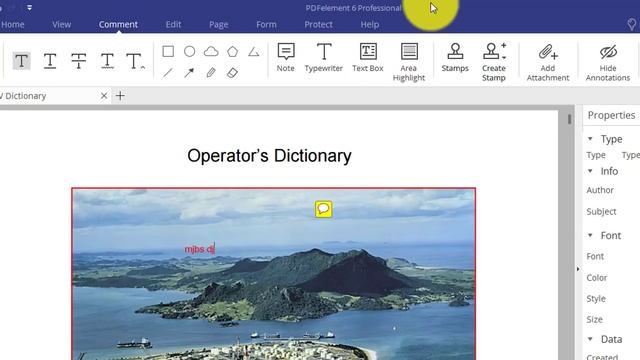Click the 'Author' label in Properties
The height and width of the screenshot is (360, 640).
tap(600, 190)
